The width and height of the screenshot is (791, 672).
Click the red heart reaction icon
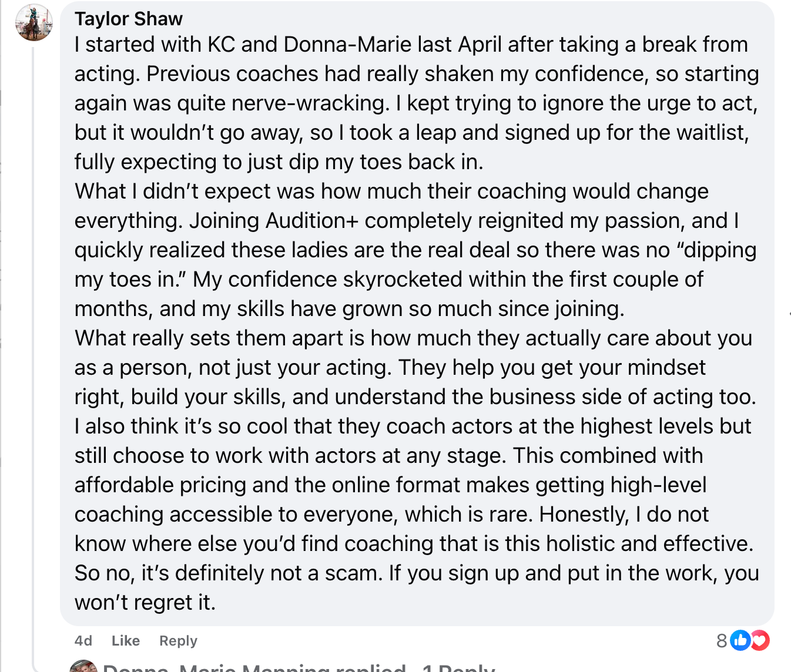coord(760,640)
